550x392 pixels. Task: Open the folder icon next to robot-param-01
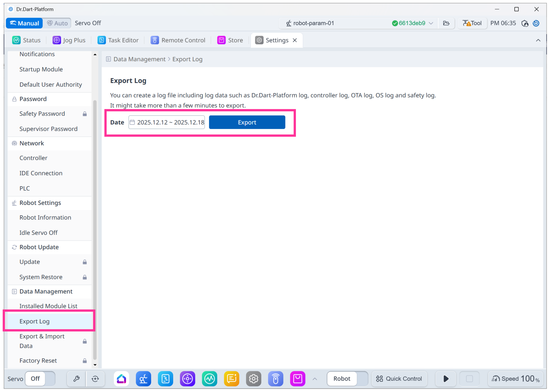[446, 23]
